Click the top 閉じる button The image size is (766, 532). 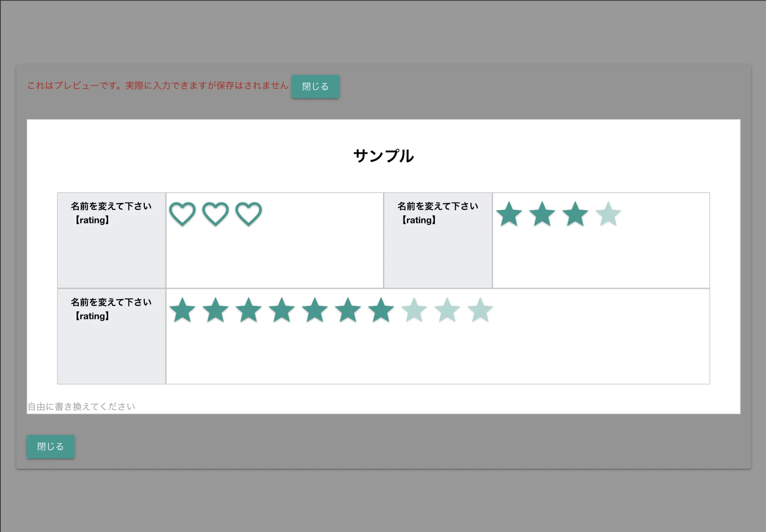[315, 87]
